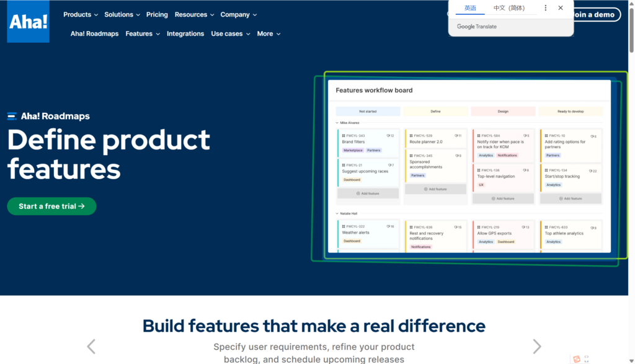Click the previous carousel arrow
Viewport: 635px width, 364px height.
click(91, 347)
